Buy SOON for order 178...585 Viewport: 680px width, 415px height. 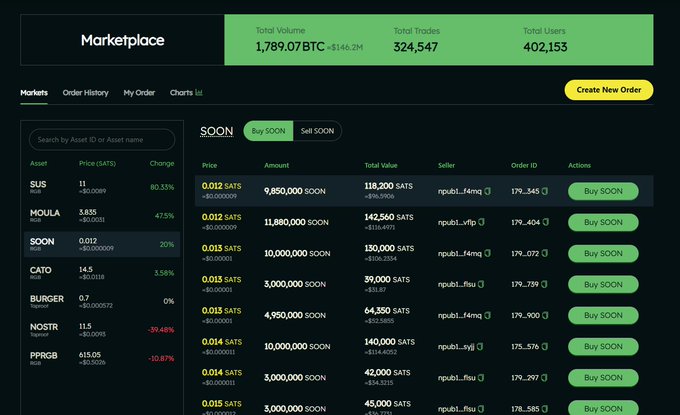[x=603, y=408]
